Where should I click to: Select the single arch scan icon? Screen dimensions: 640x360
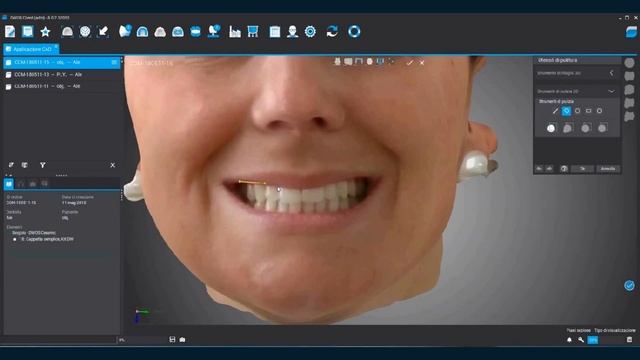pyautogui.click(x=67, y=31)
